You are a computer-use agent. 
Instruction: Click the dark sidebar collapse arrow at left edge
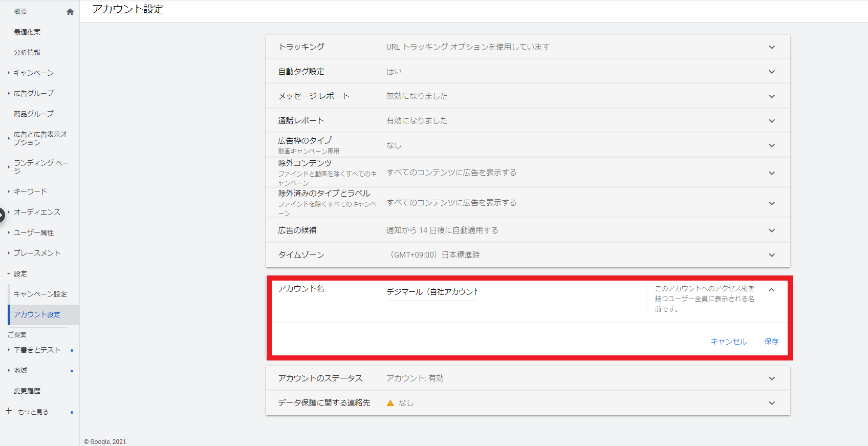[x=2, y=215]
